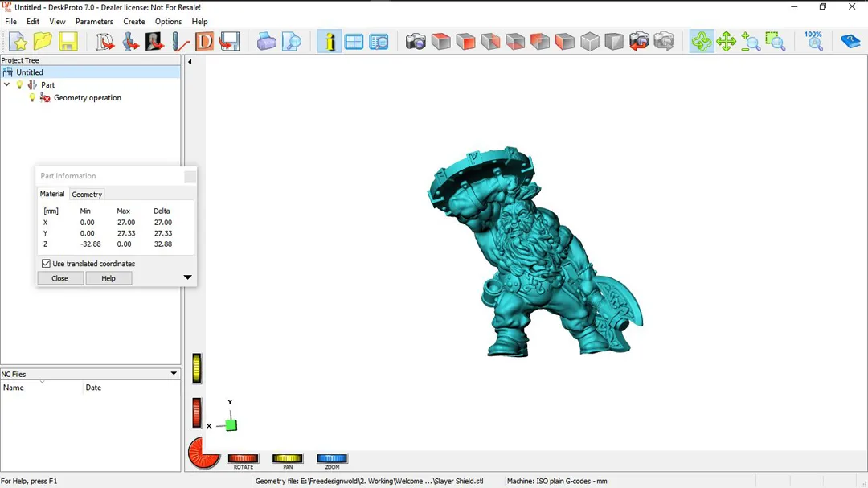Toggle the Part Information yellow i icon
This screenshot has height=488, width=868.
coord(330,42)
